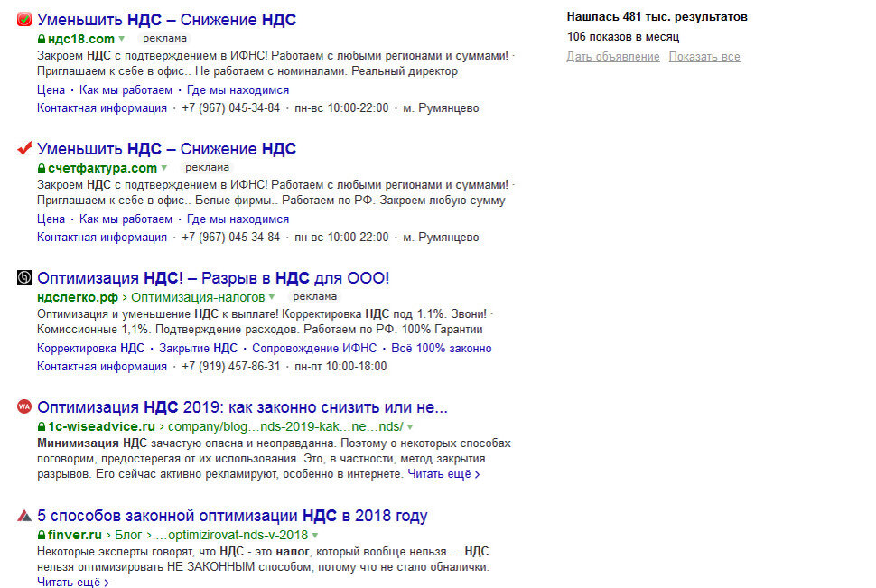Open the arrow menu after Оптимизация-налогов
The width and height of the screenshot is (876, 588).
point(272,297)
